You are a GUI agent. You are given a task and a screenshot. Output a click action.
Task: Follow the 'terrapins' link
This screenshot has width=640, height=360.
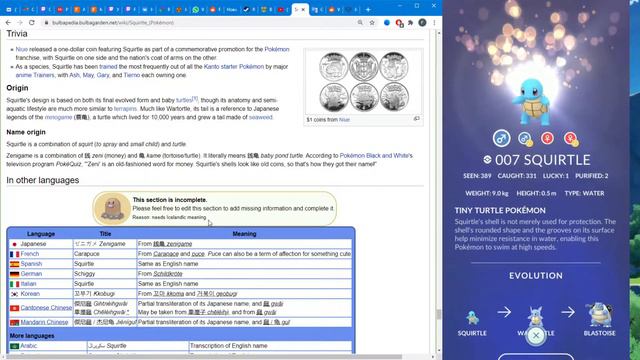(125, 109)
